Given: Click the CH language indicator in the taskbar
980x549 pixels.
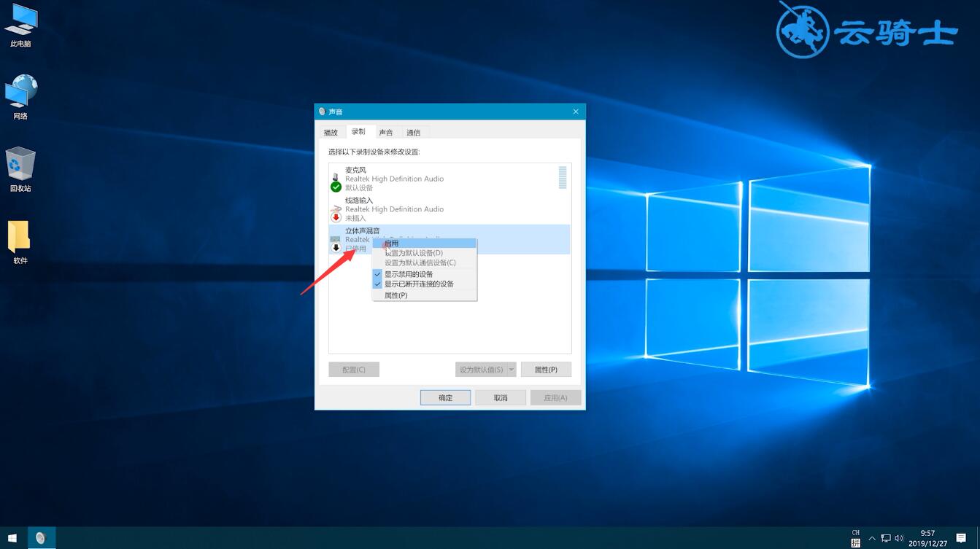Looking at the screenshot, I should point(856,533).
